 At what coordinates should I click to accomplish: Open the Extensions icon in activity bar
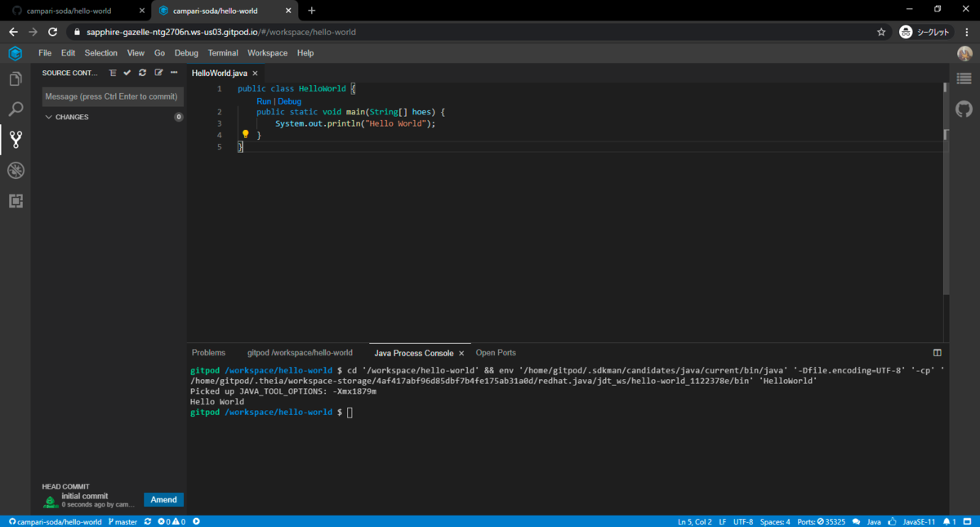click(16, 200)
